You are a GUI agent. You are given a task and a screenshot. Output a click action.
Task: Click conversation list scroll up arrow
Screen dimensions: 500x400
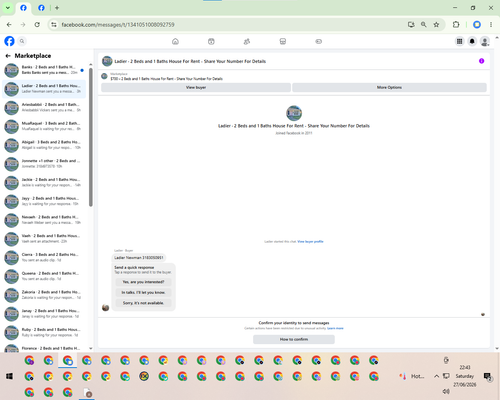pos(91,64)
